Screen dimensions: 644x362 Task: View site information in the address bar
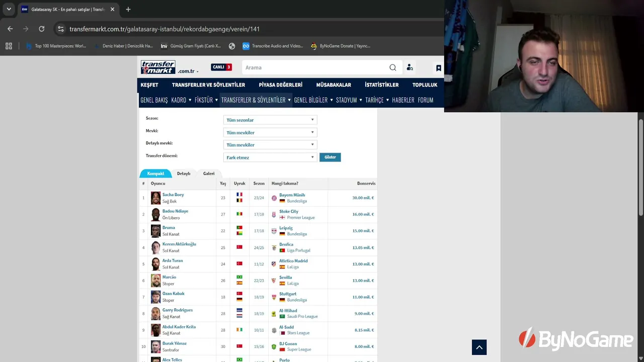[60, 29]
